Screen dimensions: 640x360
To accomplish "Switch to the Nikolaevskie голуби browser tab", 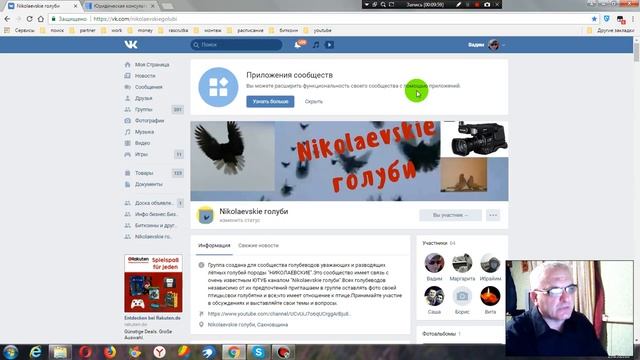I will pos(42,6).
